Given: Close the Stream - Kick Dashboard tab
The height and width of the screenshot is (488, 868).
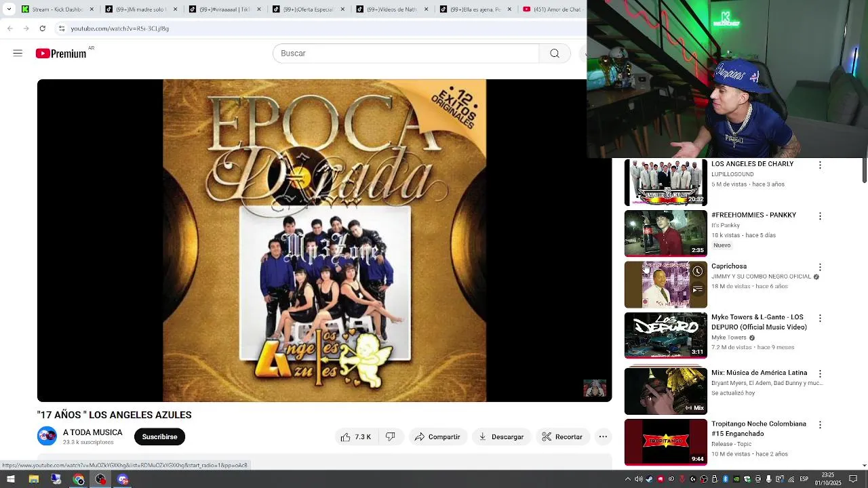Looking at the screenshot, I should tap(92, 9).
